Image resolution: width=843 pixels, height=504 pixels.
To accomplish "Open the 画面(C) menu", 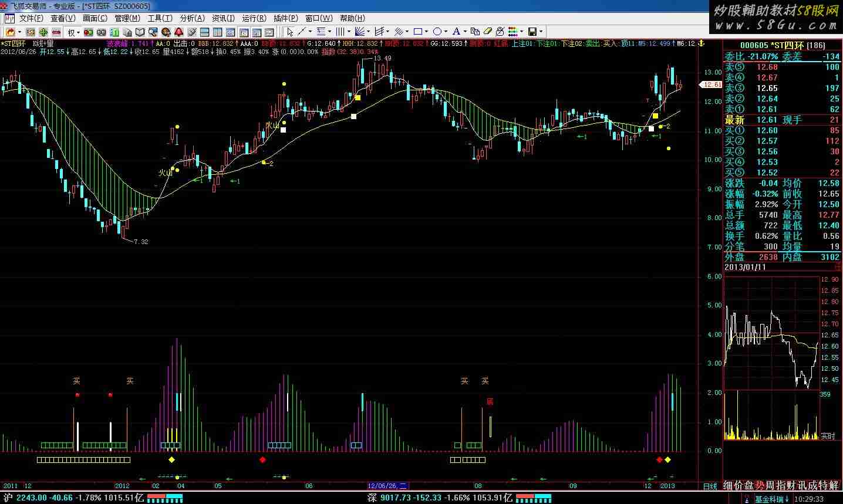I will (95, 19).
